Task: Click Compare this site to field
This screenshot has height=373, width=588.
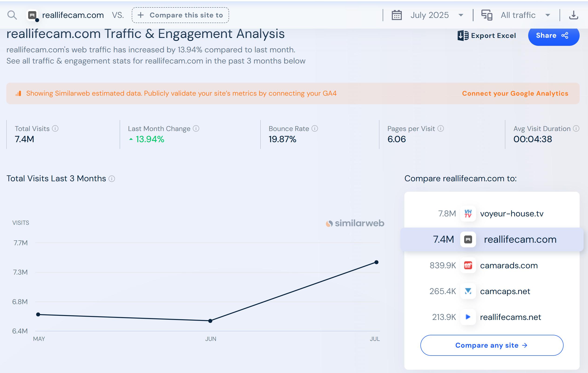Action: coord(180,15)
